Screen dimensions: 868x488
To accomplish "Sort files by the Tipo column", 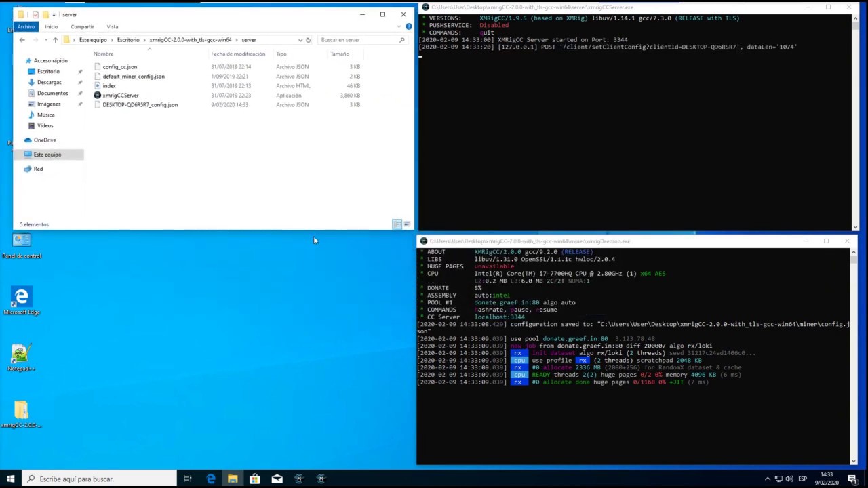I will pos(281,54).
